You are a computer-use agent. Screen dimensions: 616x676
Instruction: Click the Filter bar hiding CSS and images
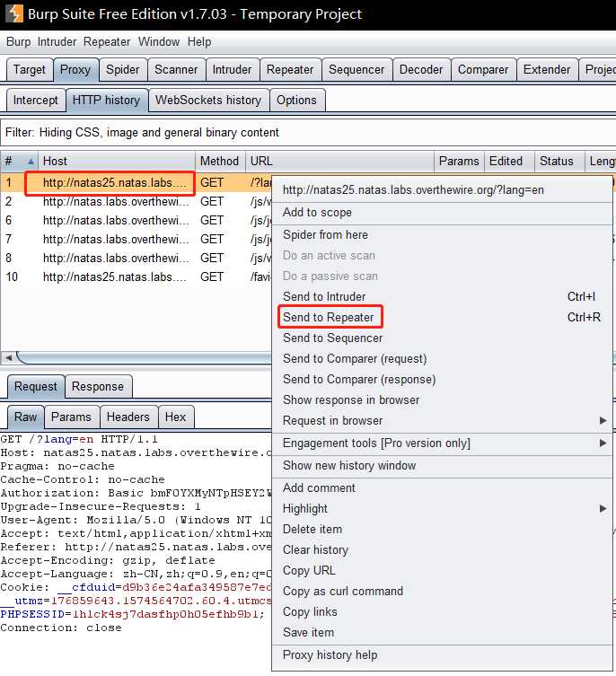tap(308, 132)
